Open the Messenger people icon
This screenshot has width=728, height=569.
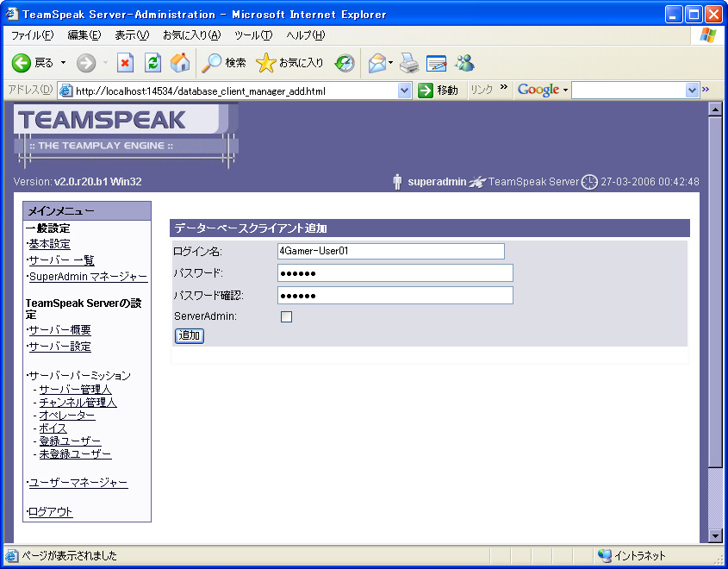tap(464, 63)
